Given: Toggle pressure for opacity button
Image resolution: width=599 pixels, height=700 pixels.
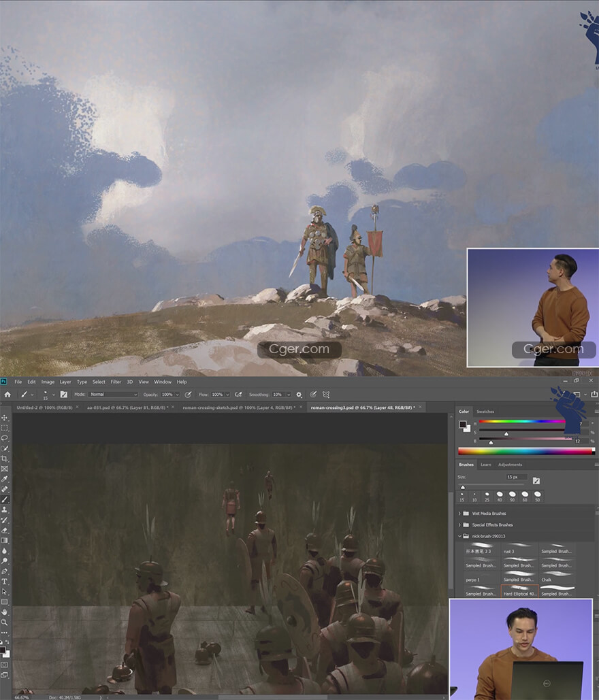Looking at the screenshot, I should coord(188,395).
